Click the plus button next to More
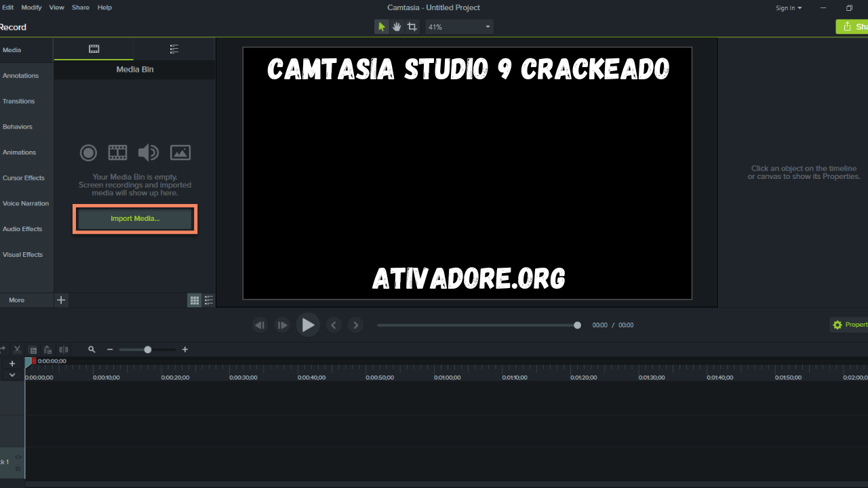Screen dimensions: 868x488 click(x=61, y=300)
